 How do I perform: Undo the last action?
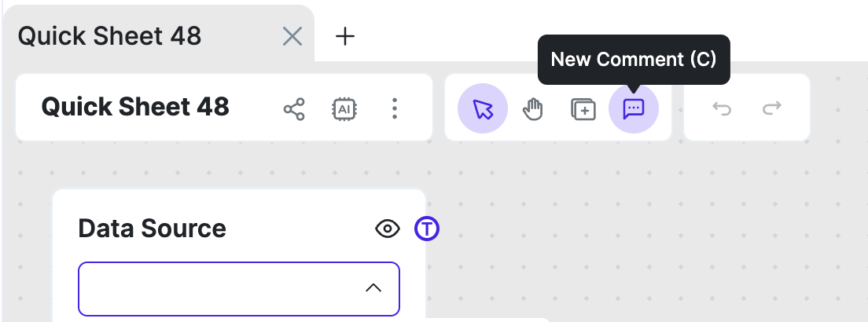pyautogui.click(x=721, y=108)
